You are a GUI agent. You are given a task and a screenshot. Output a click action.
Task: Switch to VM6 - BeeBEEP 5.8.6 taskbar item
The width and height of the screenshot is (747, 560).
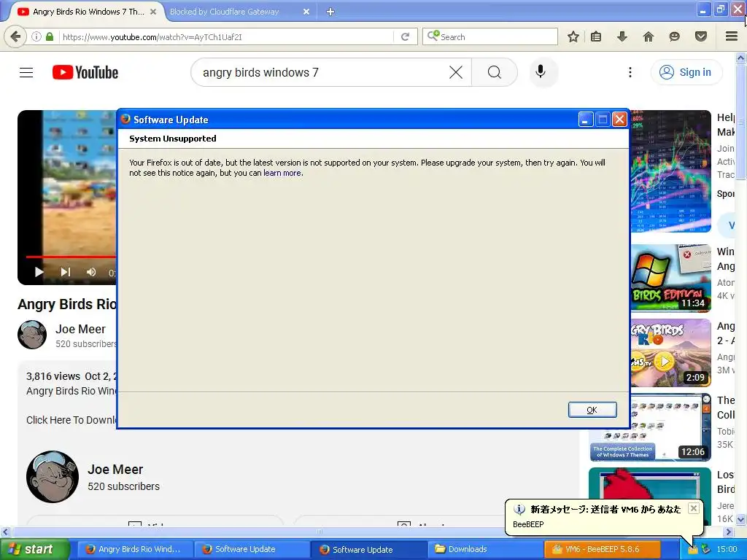click(602, 549)
